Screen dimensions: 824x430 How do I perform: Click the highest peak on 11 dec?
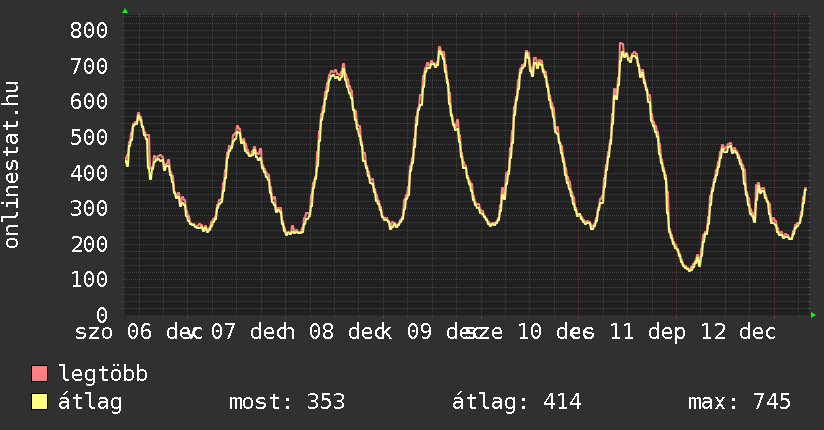(621, 45)
